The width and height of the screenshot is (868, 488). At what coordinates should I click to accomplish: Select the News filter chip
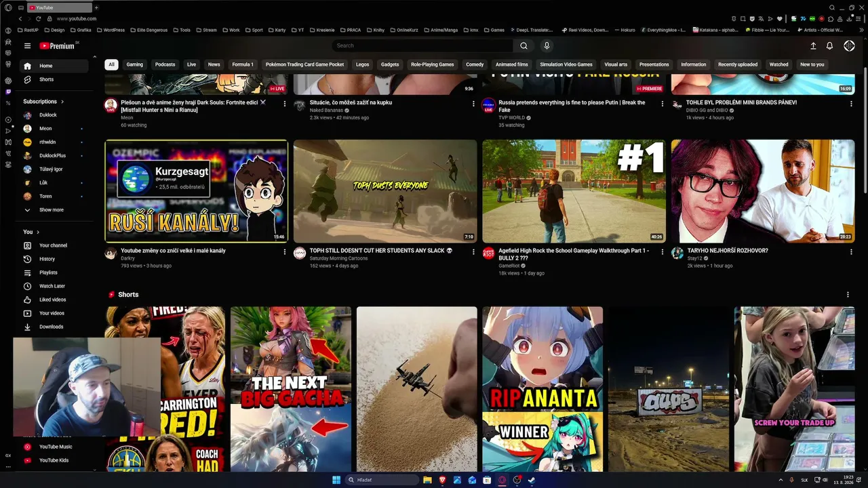(214, 64)
